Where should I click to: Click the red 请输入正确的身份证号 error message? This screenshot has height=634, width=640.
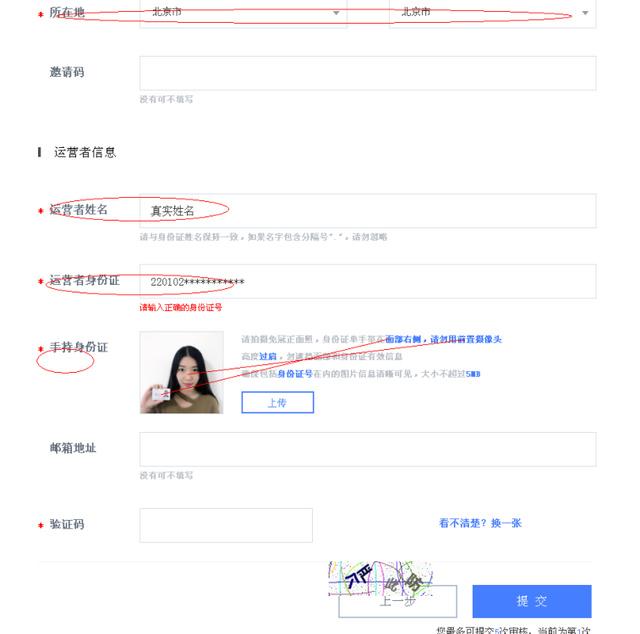[181, 307]
